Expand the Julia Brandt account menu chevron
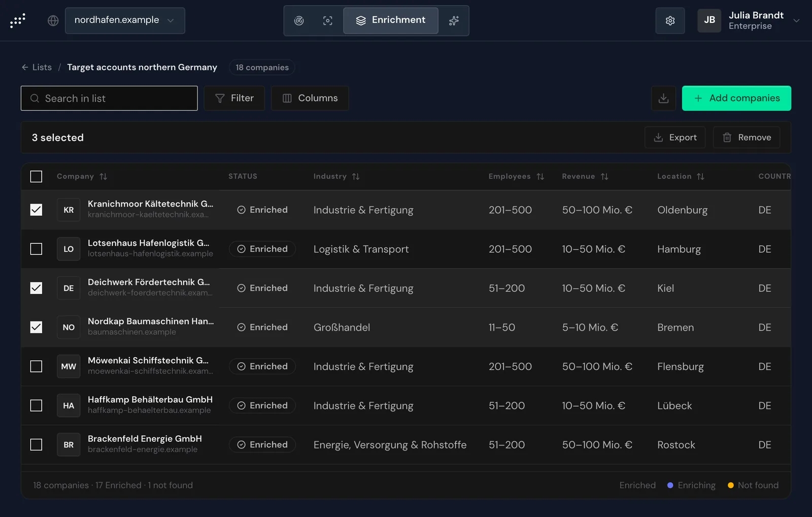The height and width of the screenshot is (517, 812). click(x=796, y=20)
